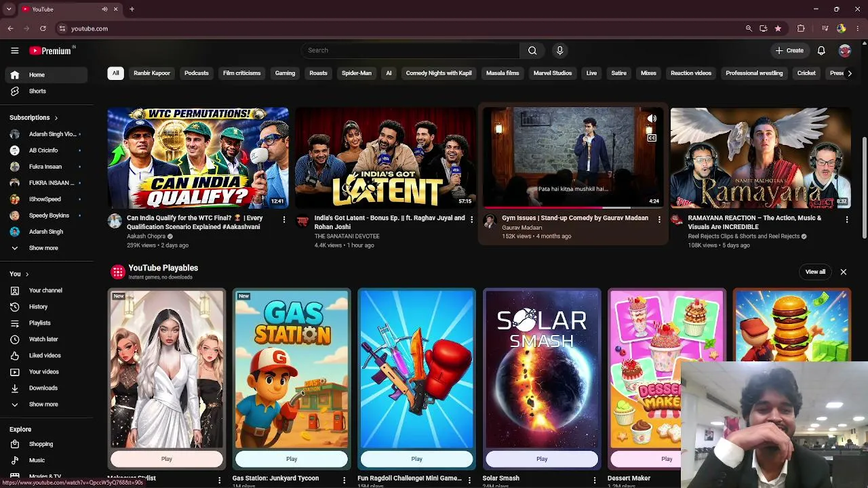Go to Home in the sidebar

coord(45,75)
